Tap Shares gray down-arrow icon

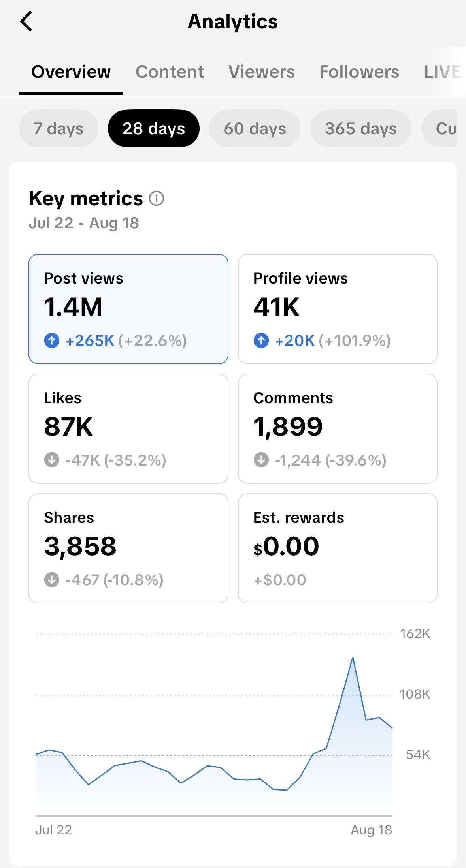(52, 580)
